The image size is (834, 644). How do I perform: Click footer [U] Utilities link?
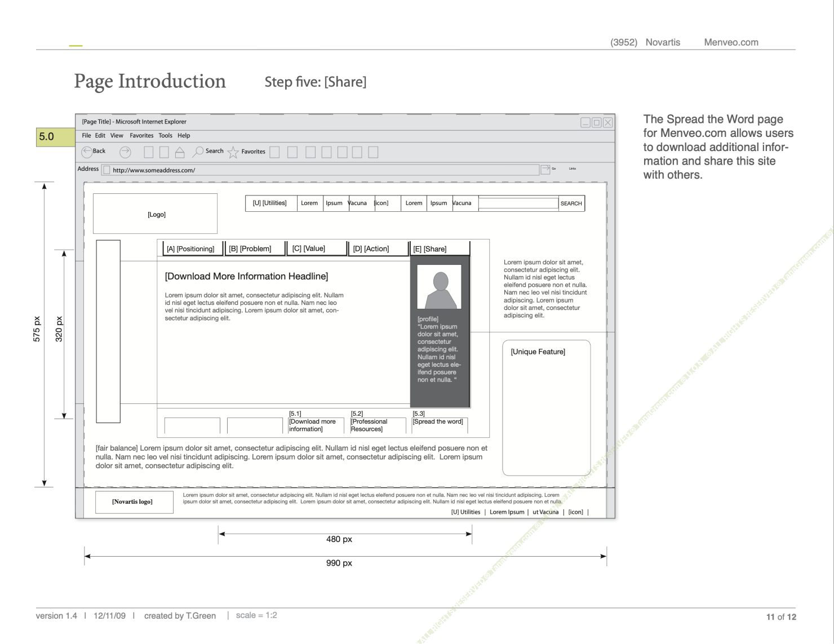[x=466, y=512]
